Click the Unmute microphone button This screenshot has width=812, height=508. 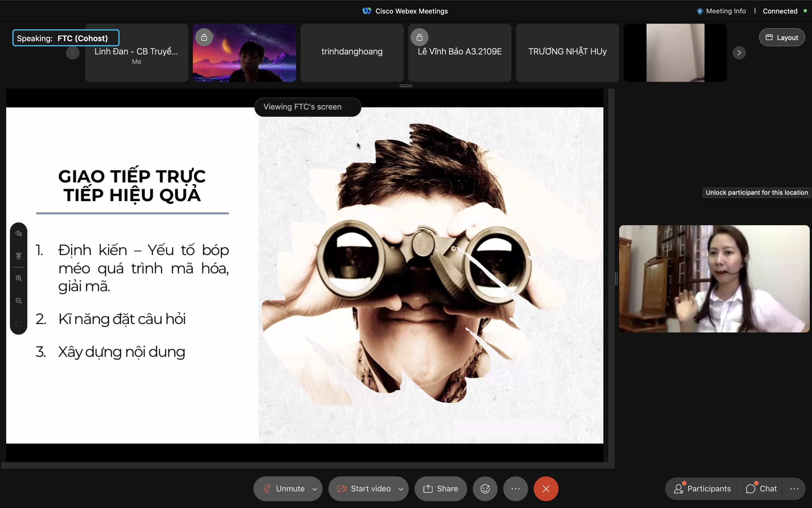[x=284, y=489]
